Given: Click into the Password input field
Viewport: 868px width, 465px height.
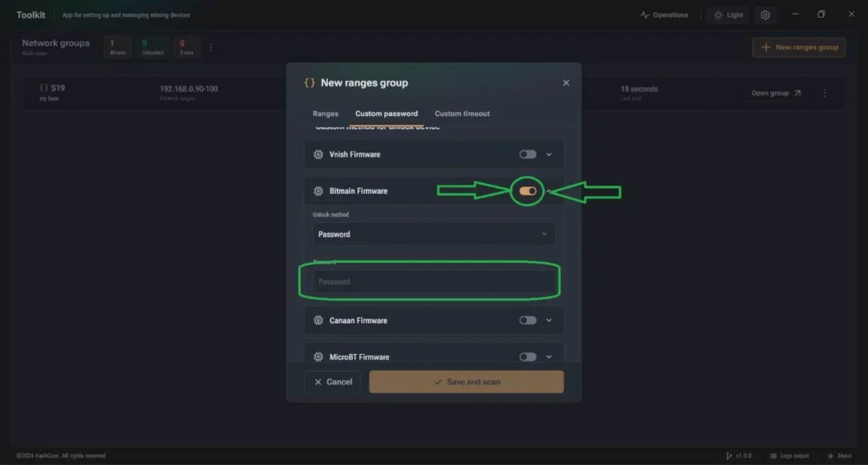Looking at the screenshot, I should (x=433, y=281).
